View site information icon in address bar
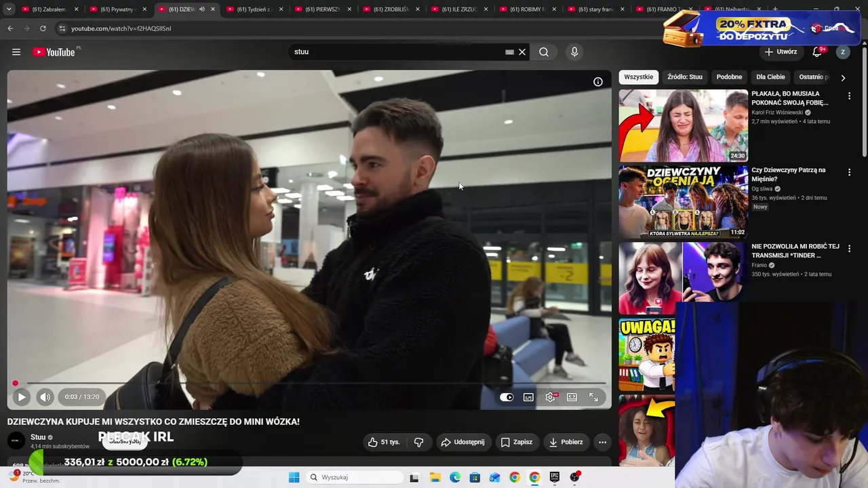This screenshot has height=488, width=868. [62, 28]
